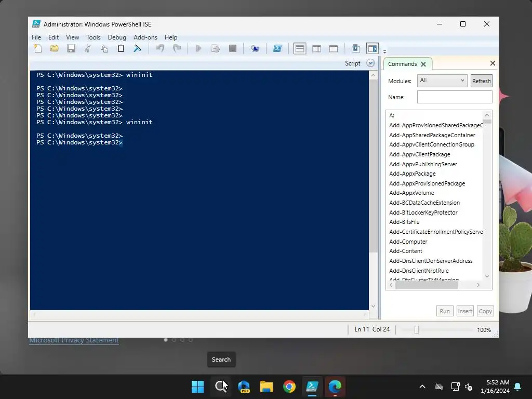Viewport: 532px width, 399px height.
Task: Select Add-BitLockerKeyProtector in command list
Action: pos(423,212)
